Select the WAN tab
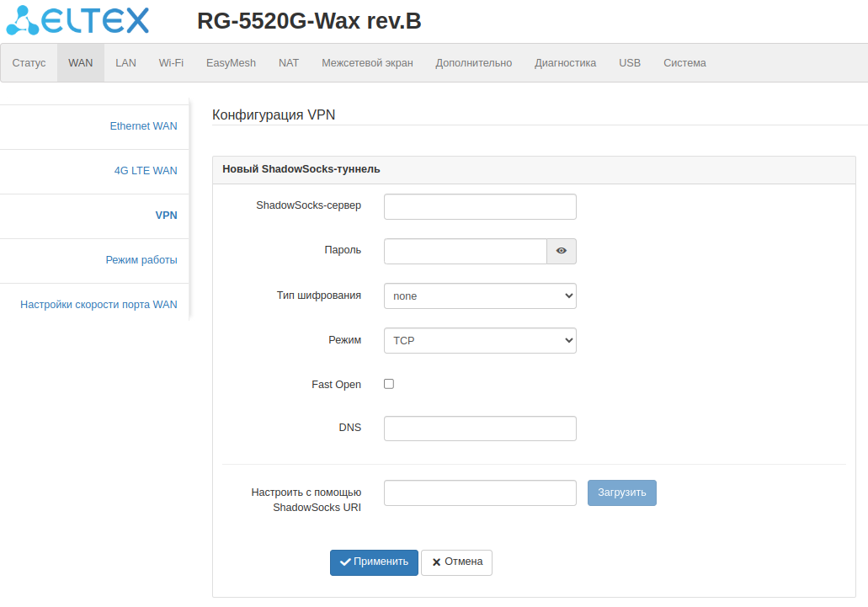The width and height of the screenshot is (868, 607). point(80,63)
